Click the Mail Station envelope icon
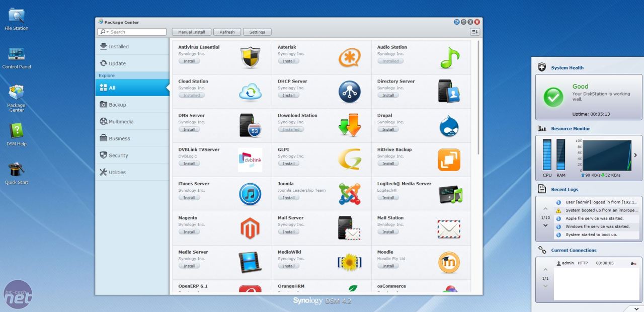The height and width of the screenshot is (312, 644). pyautogui.click(x=449, y=228)
